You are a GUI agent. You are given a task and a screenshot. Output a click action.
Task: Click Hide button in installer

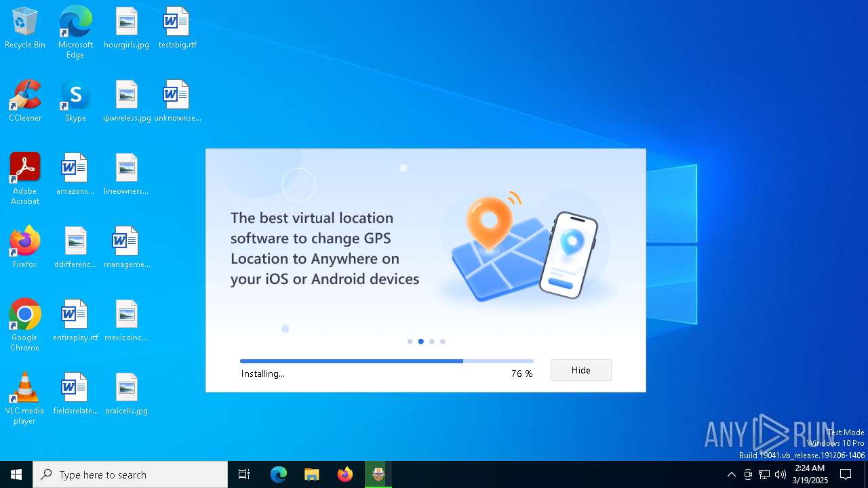[581, 370]
